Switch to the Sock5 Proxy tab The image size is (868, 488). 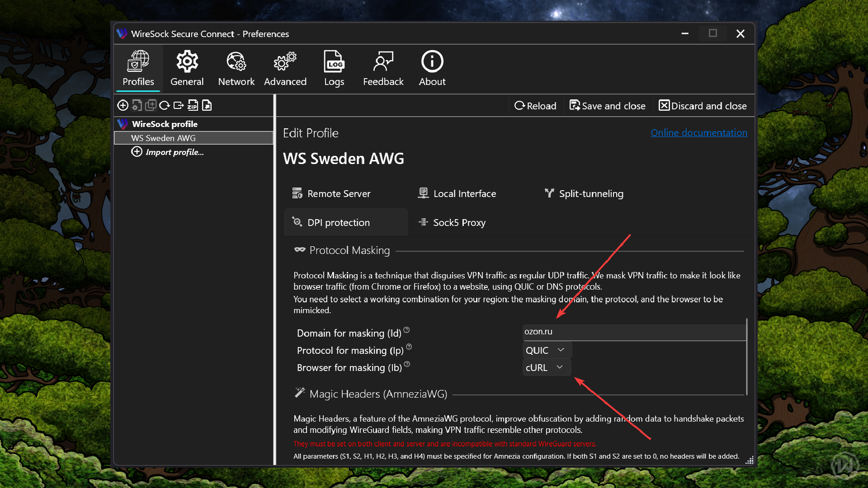click(x=452, y=222)
